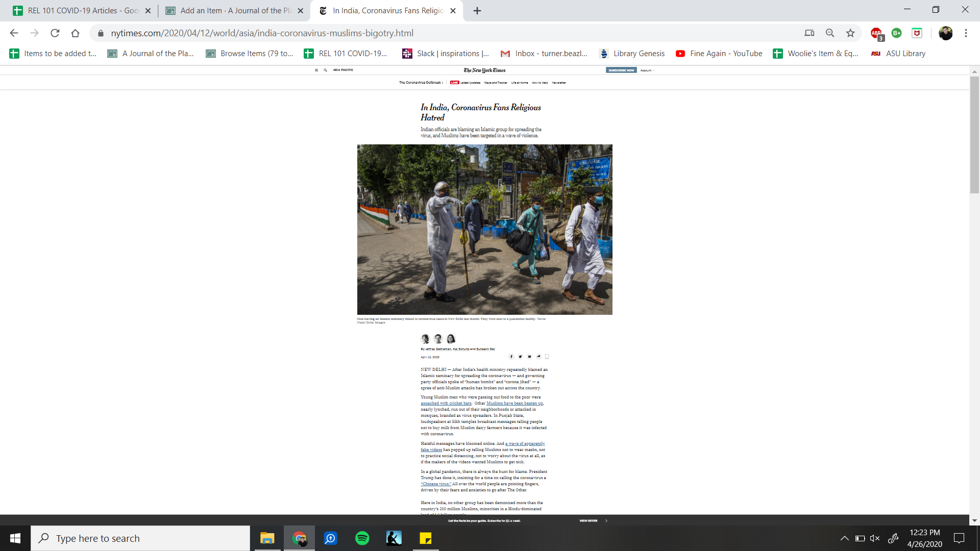Viewport: 980px width, 551px height.
Task: Click the NYT search magnifier icon
Action: click(x=325, y=70)
